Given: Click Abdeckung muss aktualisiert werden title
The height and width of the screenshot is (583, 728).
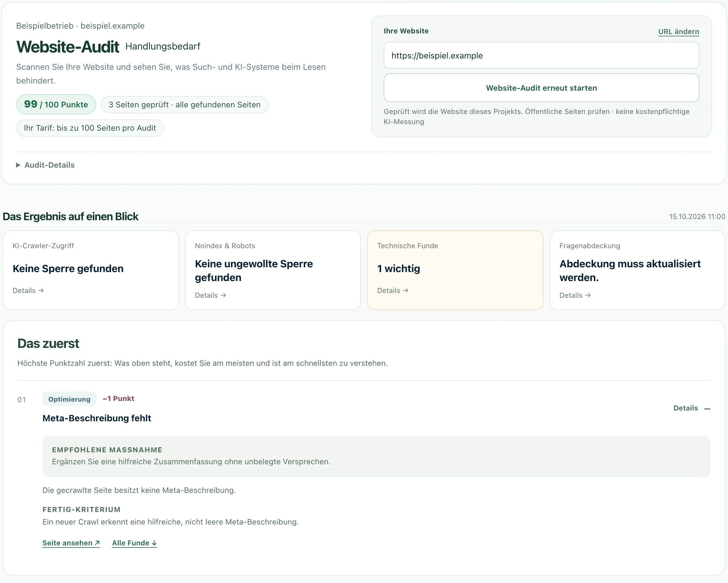Looking at the screenshot, I should click(x=630, y=271).
